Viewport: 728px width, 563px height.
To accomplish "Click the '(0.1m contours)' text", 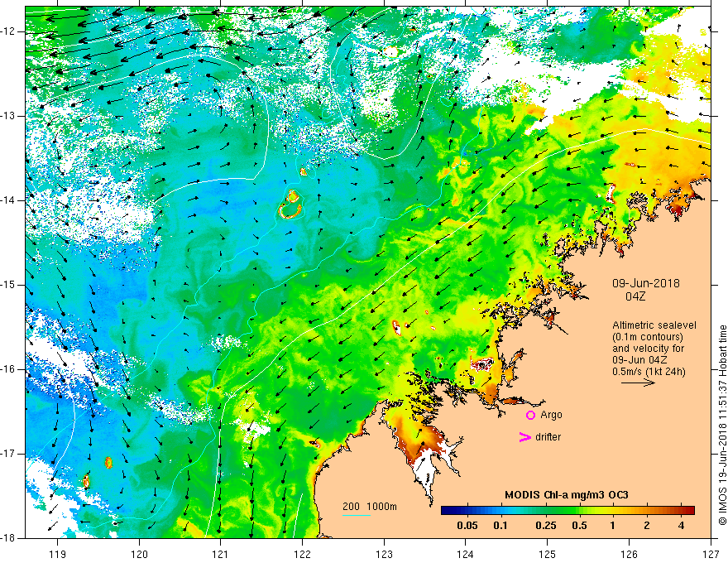I will (x=648, y=337).
